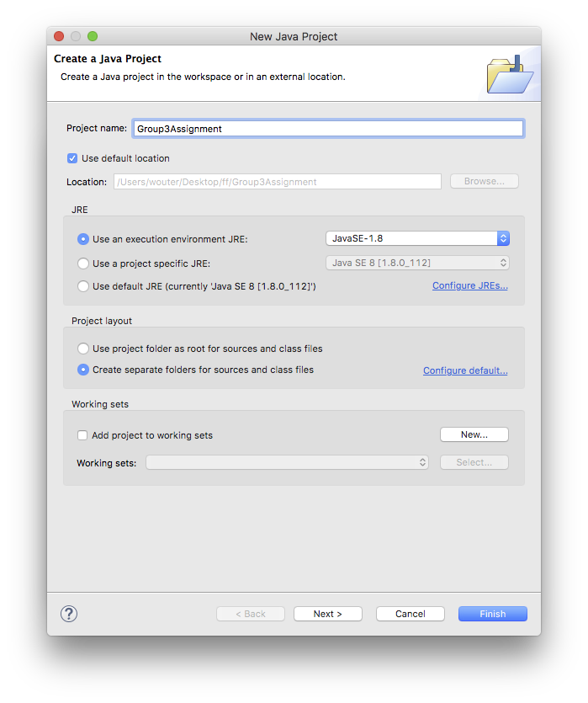The image size is (588, 703).
Task: Click the 'Project layout' group label
Action: click(x=102, y=321)
